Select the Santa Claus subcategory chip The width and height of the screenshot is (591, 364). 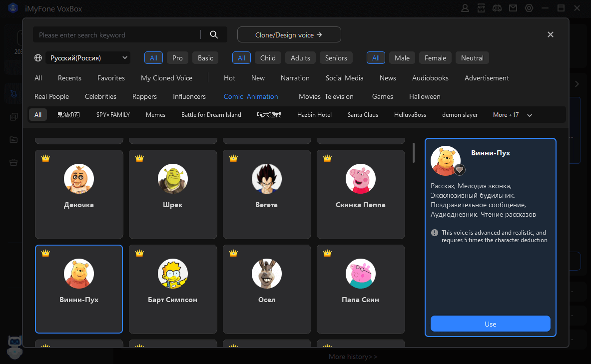[363, 115]
